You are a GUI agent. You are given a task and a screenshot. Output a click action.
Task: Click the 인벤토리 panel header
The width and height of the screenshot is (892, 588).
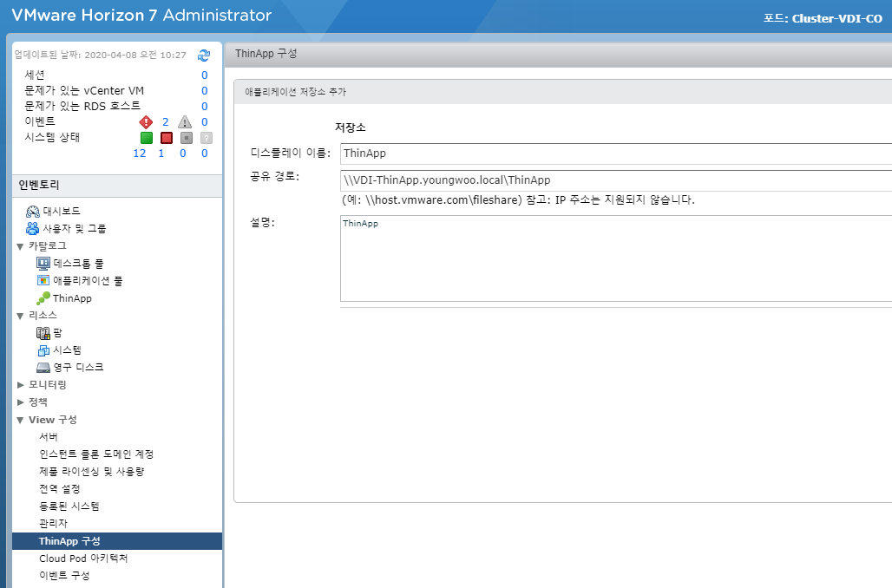tap(117, 186)
